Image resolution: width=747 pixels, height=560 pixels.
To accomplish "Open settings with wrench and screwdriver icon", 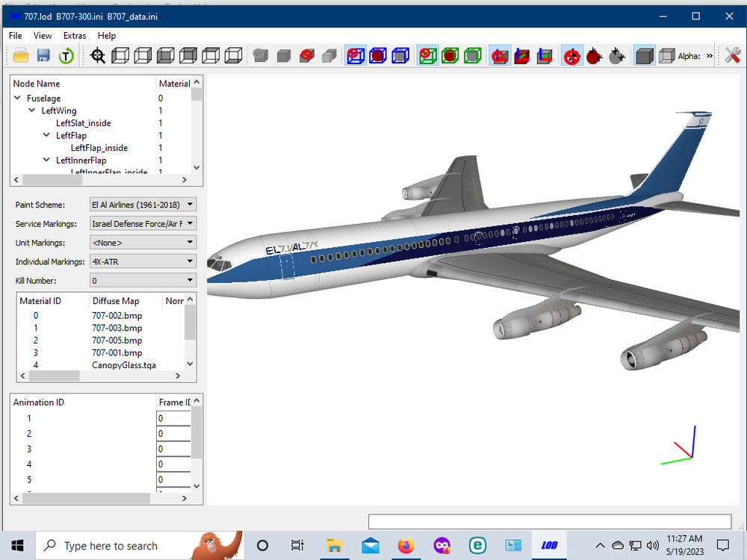I will [733, 56].
